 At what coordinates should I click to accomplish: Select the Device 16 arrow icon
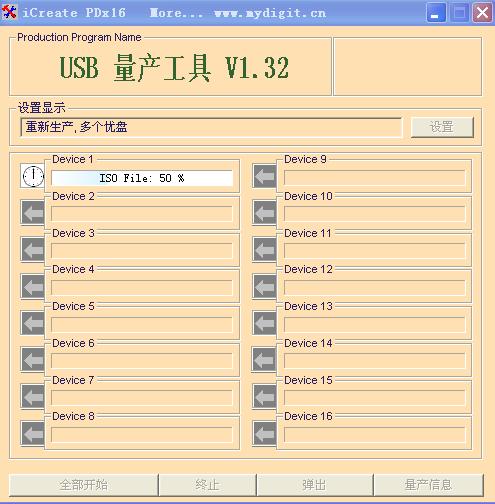pos(264,433)
